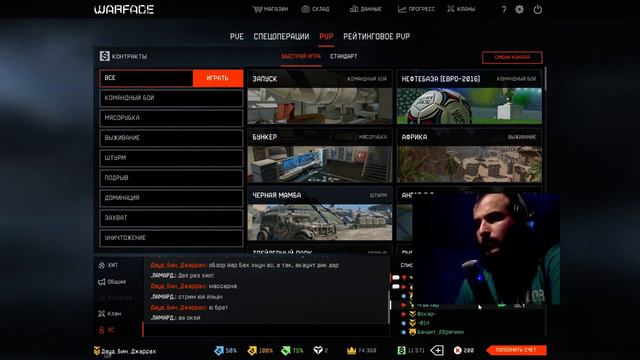The height and width of the screenshot is (360, 640).
Task: Select the PVP tab
Action: point(326,36)
